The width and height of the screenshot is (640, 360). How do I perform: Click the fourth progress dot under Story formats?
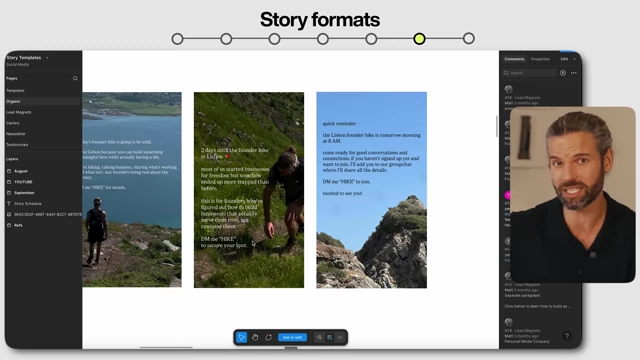point(323,39)
